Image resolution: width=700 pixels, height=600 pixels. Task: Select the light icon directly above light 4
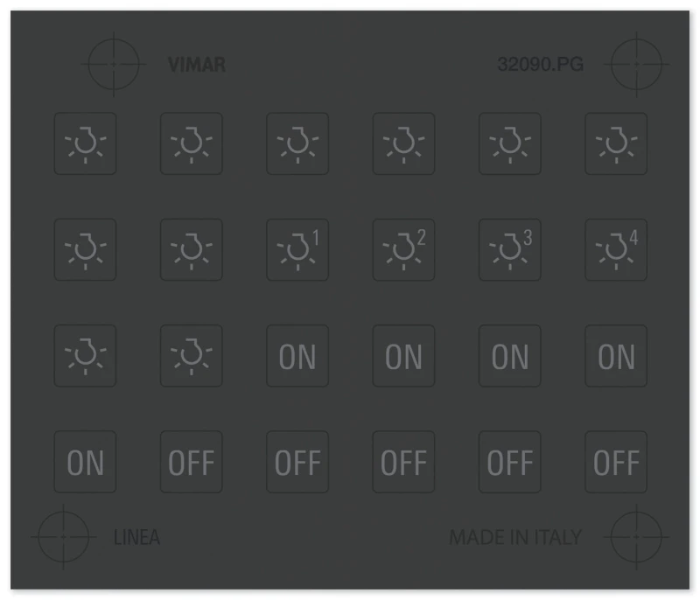coord(616,143)
